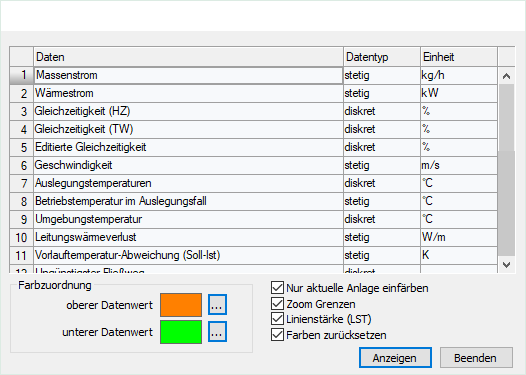Click row number 1 header
526x375 pixels.
(22, 75)
